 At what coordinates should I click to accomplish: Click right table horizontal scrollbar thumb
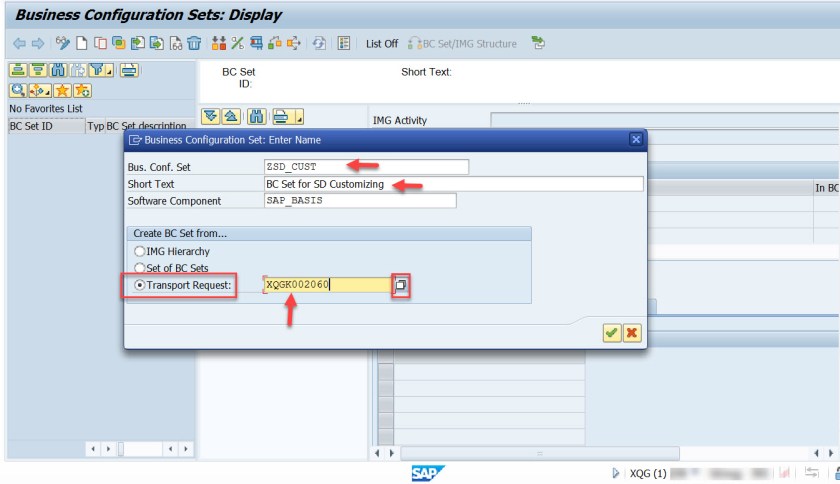(540, 453)
